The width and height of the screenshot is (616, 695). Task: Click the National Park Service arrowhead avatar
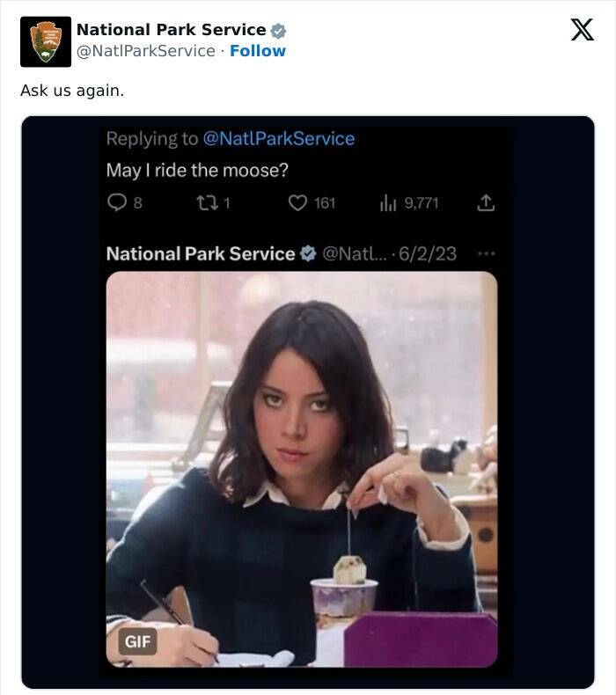(x=45, y=41)
